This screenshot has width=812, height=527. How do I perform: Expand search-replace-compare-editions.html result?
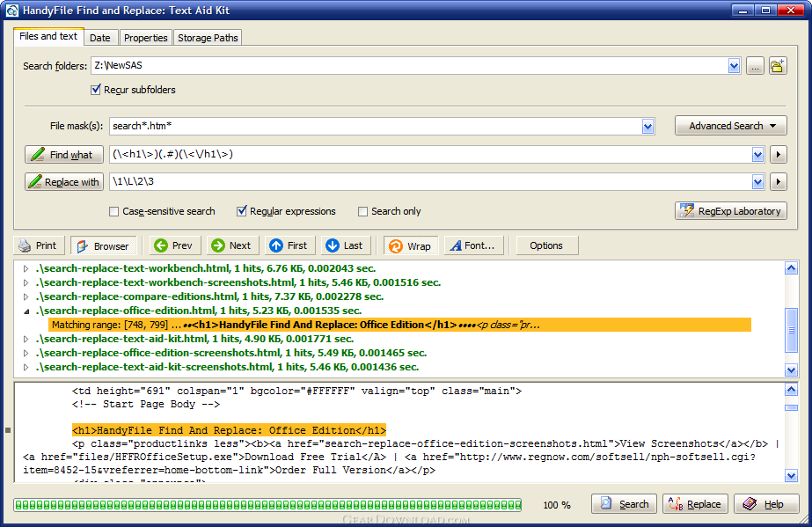pyautogui.click(x=26, y=296)
